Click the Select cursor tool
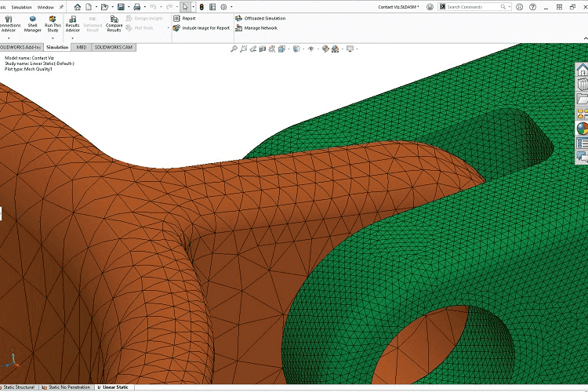The image size is (588, 392). [185, 7]
